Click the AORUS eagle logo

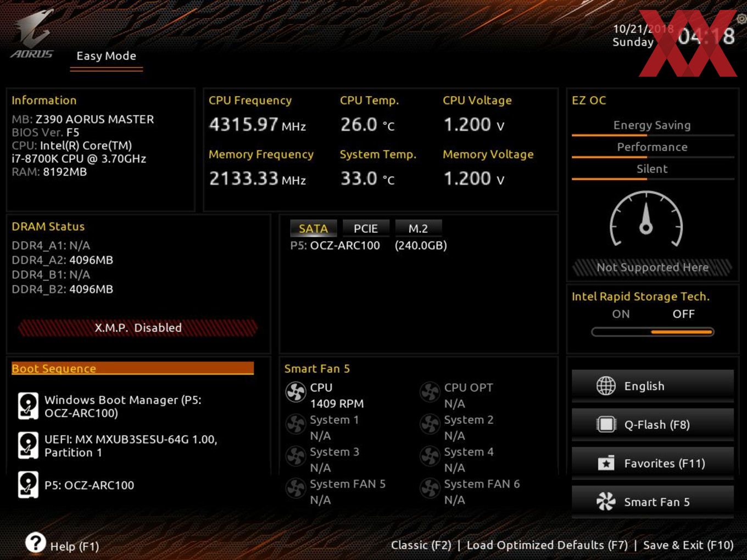tap(32, 34)
